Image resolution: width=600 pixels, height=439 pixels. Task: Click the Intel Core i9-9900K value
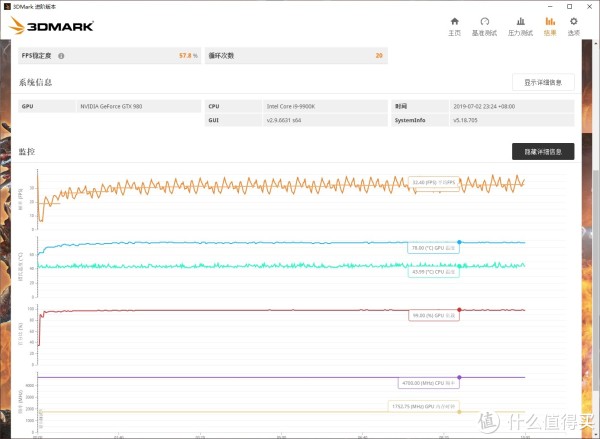tap(291, 106)
